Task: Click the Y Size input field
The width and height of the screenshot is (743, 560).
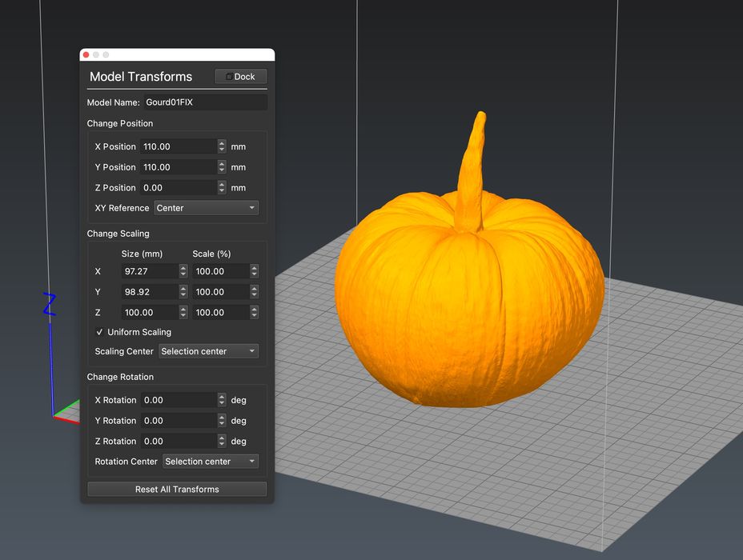Action: (x=149, y=292)
